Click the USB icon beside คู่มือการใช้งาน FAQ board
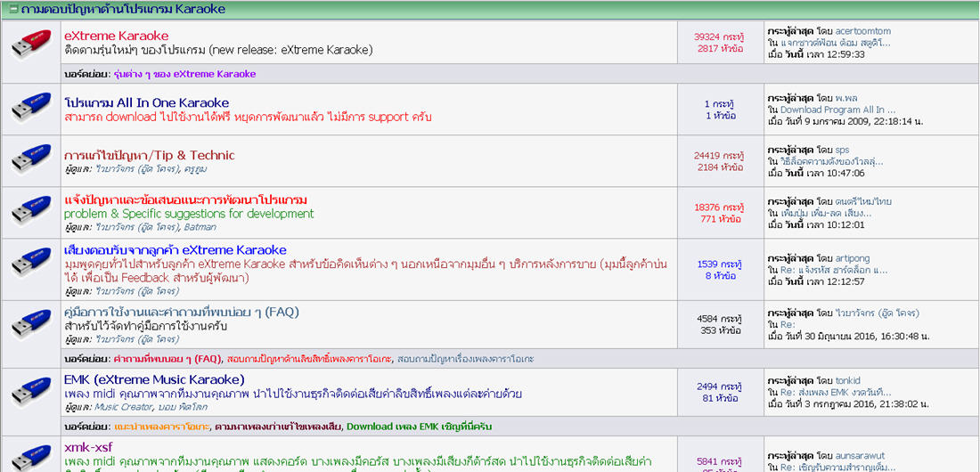Viewport: 980px width, 472px height. click(30, 325)
